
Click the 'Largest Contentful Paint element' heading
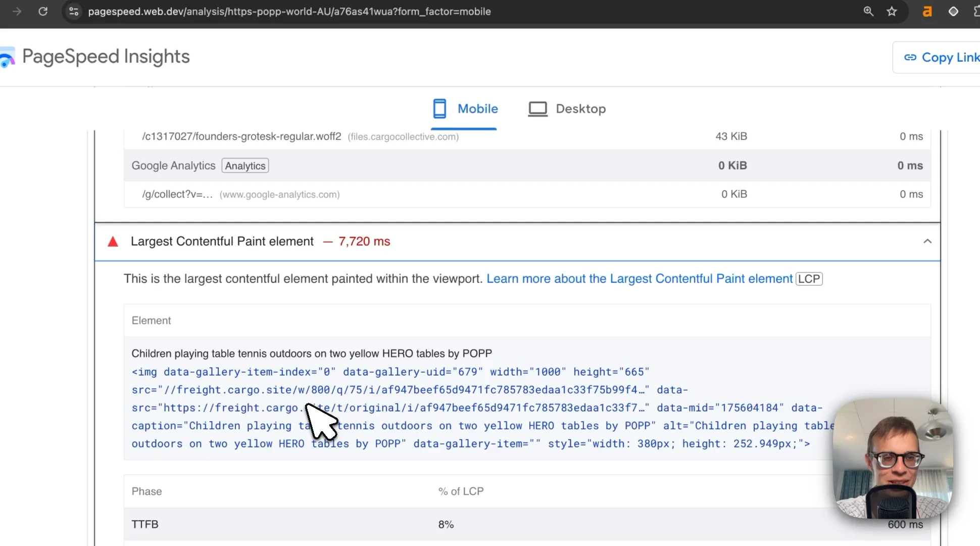click(x=222, y=242)
